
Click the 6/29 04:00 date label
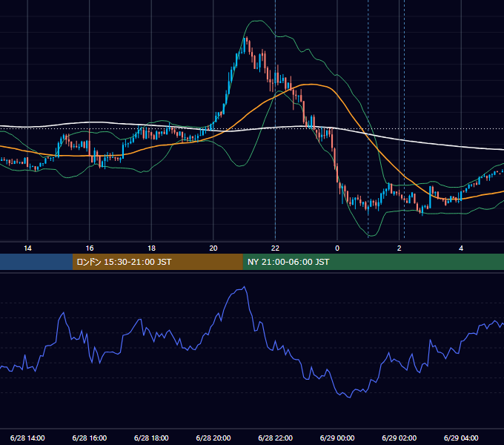(x=461, y=438)
